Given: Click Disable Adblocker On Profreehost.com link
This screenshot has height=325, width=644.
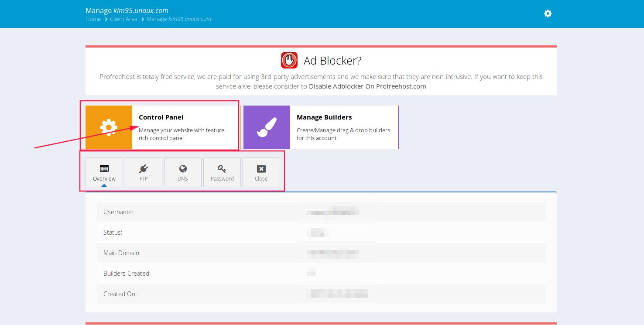Looking at the screenshot, I should tap(367, 86).
